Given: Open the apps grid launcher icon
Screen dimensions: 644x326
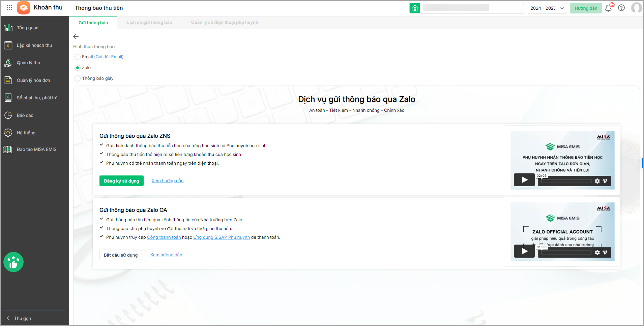Looking at the screenshot, I should (x=9, y=7).
